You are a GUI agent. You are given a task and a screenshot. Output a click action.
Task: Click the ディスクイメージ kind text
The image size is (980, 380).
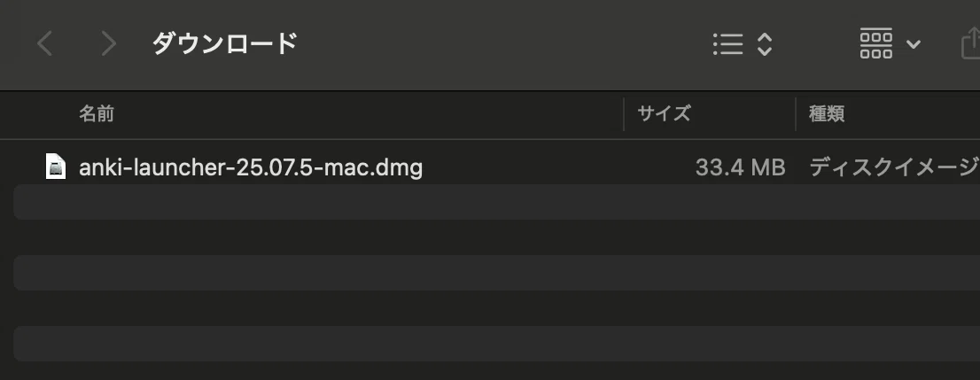pyautogui.click(x=894, y=167)
